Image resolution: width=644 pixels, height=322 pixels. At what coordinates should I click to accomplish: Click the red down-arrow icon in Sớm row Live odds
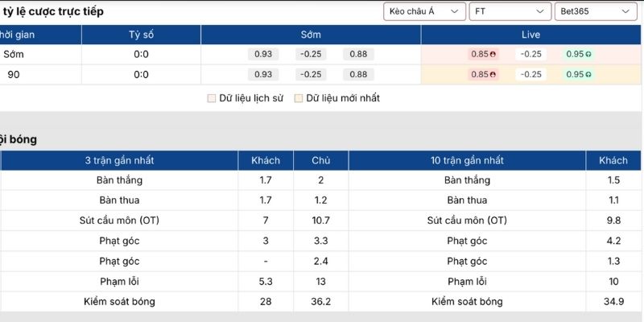(x=493, y=55)
